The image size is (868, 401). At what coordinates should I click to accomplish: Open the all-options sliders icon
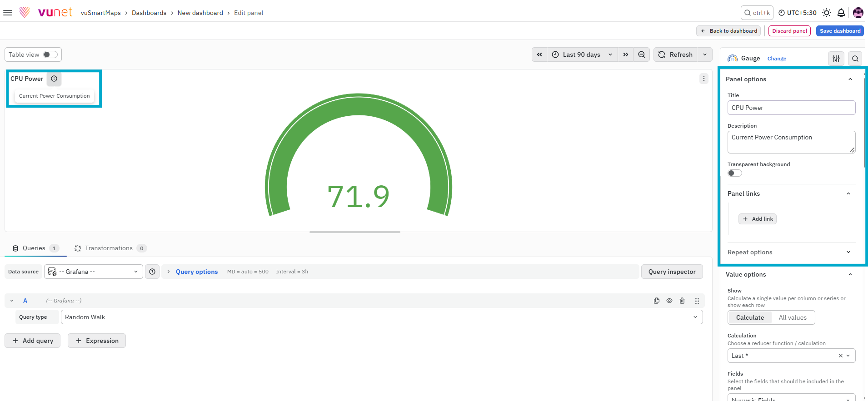coord(836,59)
